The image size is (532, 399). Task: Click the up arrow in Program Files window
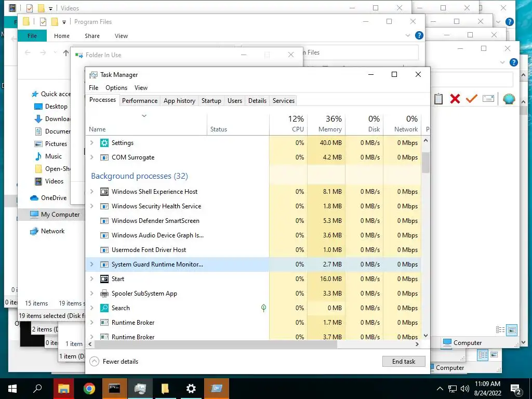66,52
